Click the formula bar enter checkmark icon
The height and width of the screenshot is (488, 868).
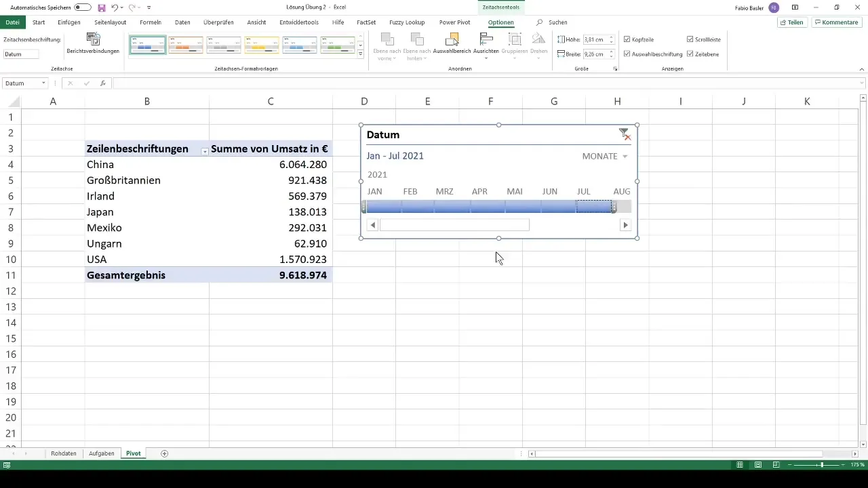86,83
